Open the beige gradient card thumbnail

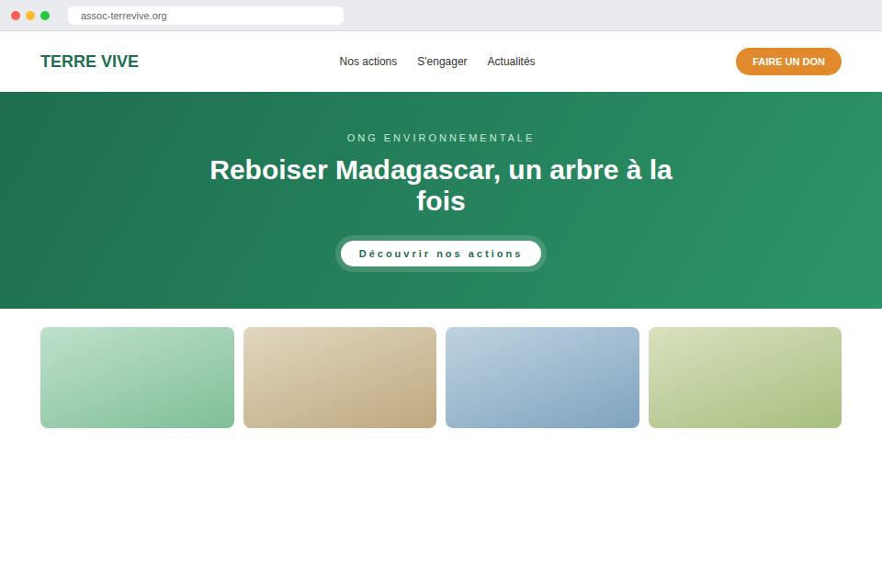[340, 378]
